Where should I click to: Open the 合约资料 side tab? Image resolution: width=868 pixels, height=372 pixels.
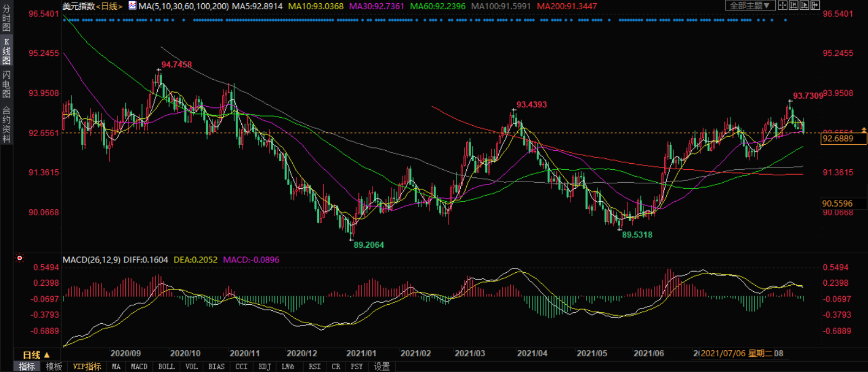pos(7,125)
